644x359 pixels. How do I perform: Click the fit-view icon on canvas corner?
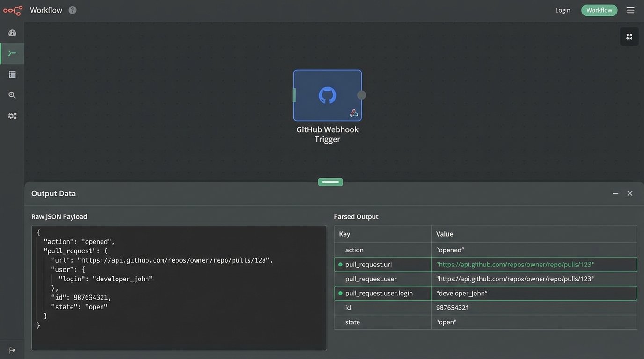629,36
